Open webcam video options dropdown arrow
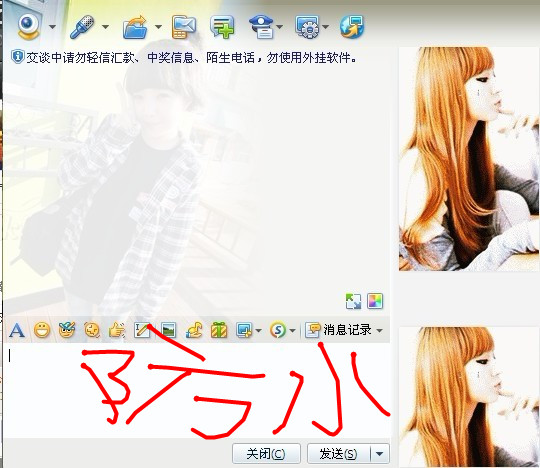540x468 pixels. (x=52, y=27)
